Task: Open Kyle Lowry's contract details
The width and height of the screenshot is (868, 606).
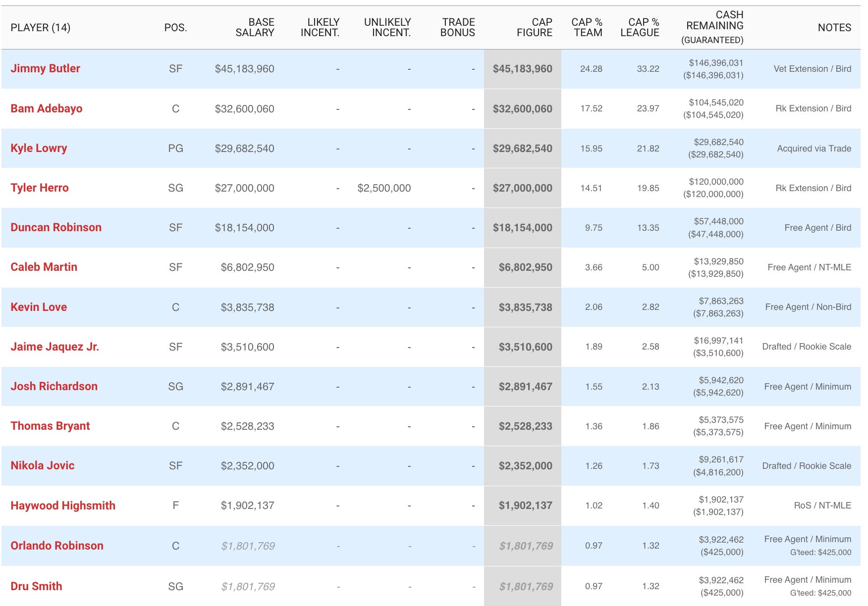Action: 39,148
